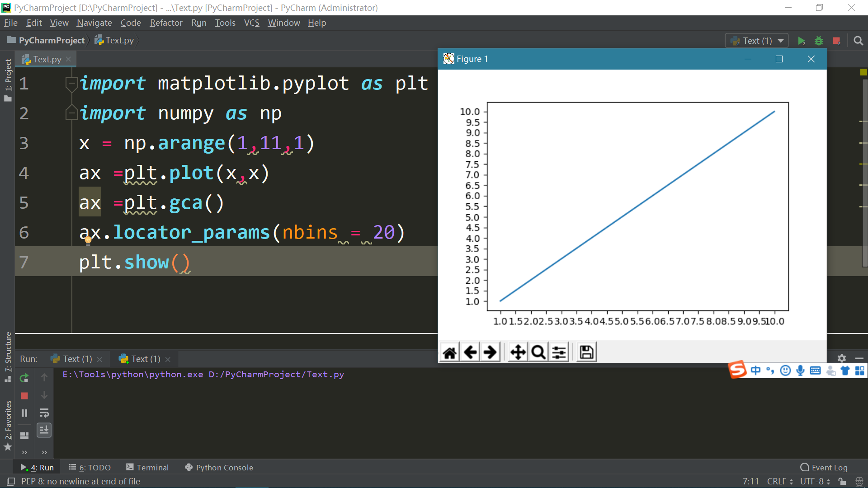The height and width of the screenshot is (488, 868).
Task: Collapse the import block fold marker on line 1
Action: click(x=71, y=84)
